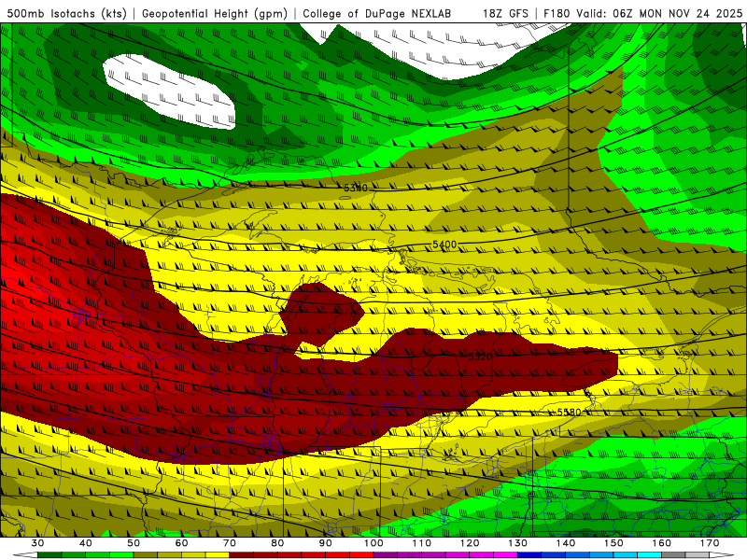This screenshot has height=560, width=747.
Task: Click the 60 label on the color scale
Action: tap(181, 543)
